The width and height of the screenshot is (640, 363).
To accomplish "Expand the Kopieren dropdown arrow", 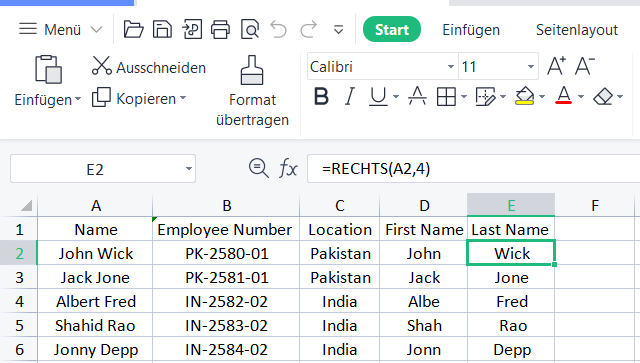I will pyautogui.click(x=183, y=98).
